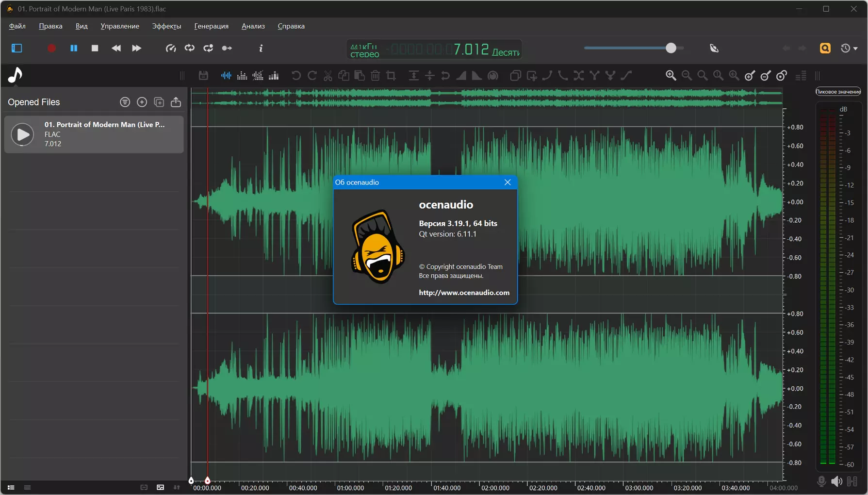Toggle the zoom lock icon

[x=782, y=75]
